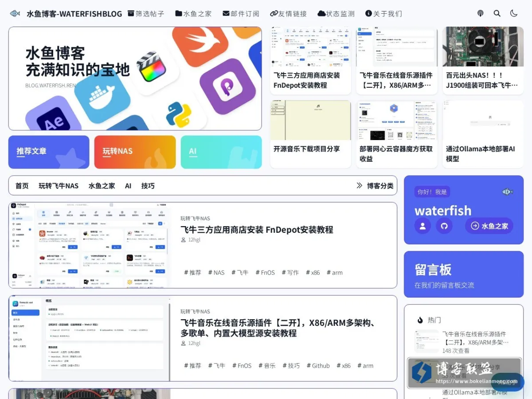Image resolution: width=532 pixels, height=399 pixels.
Task: Click the # 技巧 tag under music post
Action: click(291, 366)
